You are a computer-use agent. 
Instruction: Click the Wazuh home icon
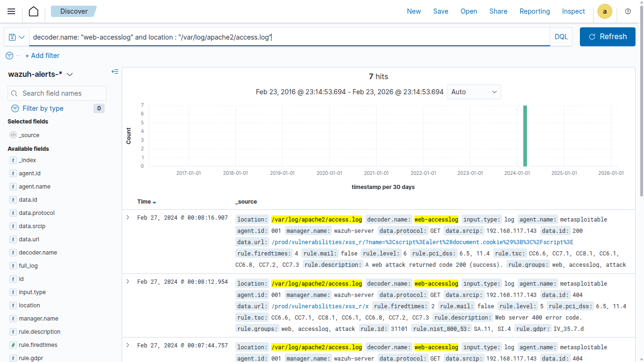33,11
